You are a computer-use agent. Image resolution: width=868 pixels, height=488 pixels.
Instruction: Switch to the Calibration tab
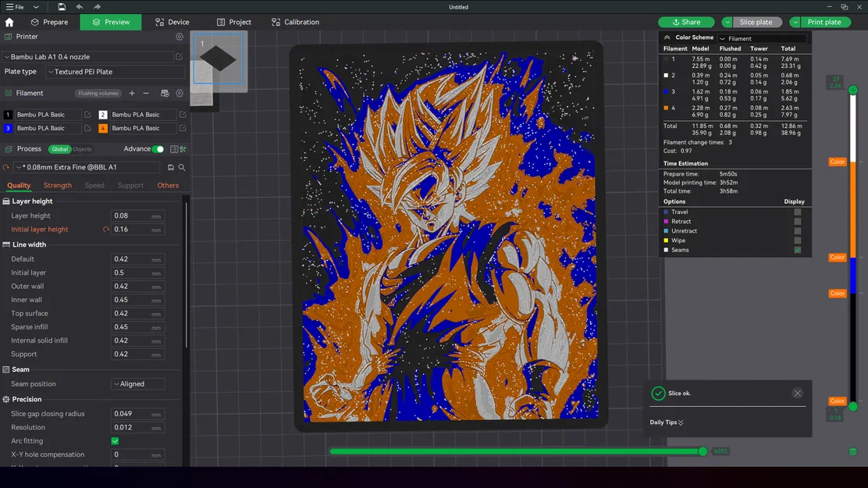pos(295,22)
